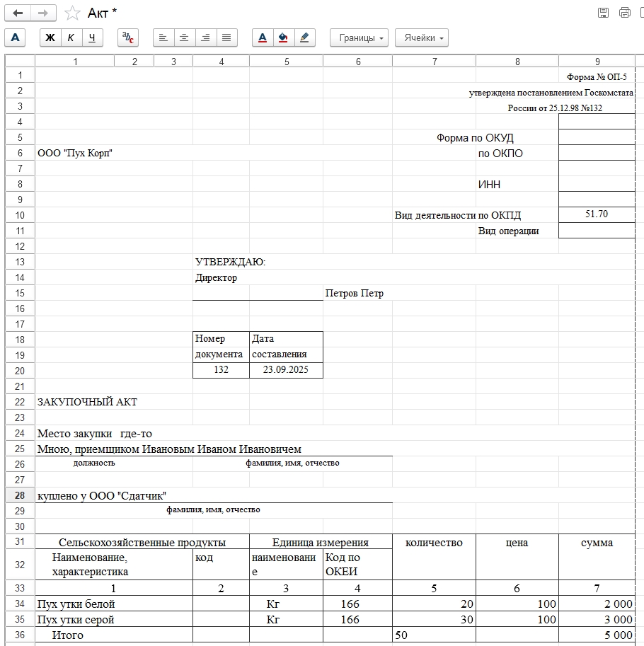The height and width of the screenshot is (646, 644).
Task: Toggle italic К formatting
Action: tap(71, 38)
